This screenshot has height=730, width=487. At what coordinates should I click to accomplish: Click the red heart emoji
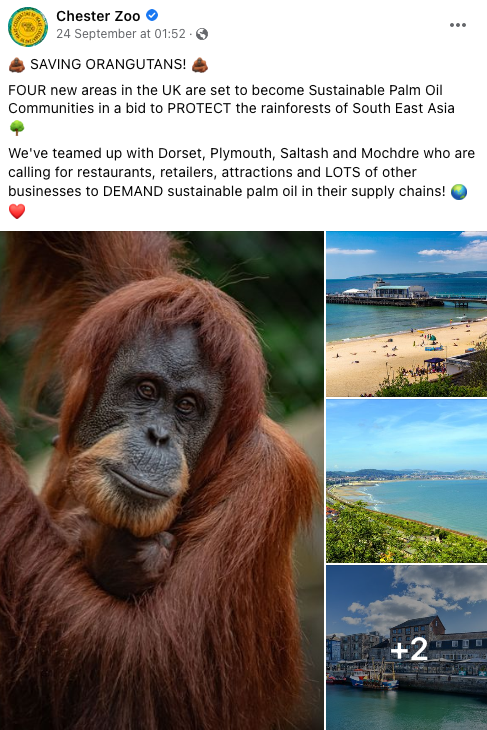tap(17, 211)
